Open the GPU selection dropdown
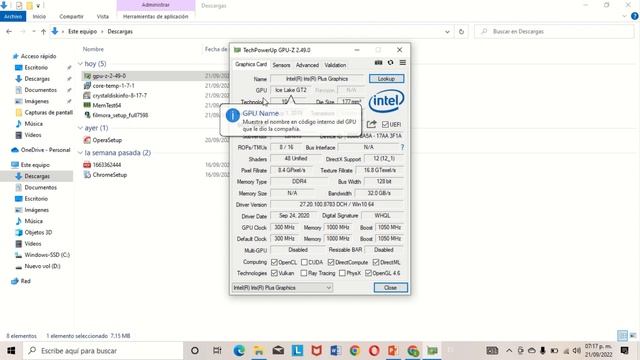Screen dimensions: 640x360 282,288
